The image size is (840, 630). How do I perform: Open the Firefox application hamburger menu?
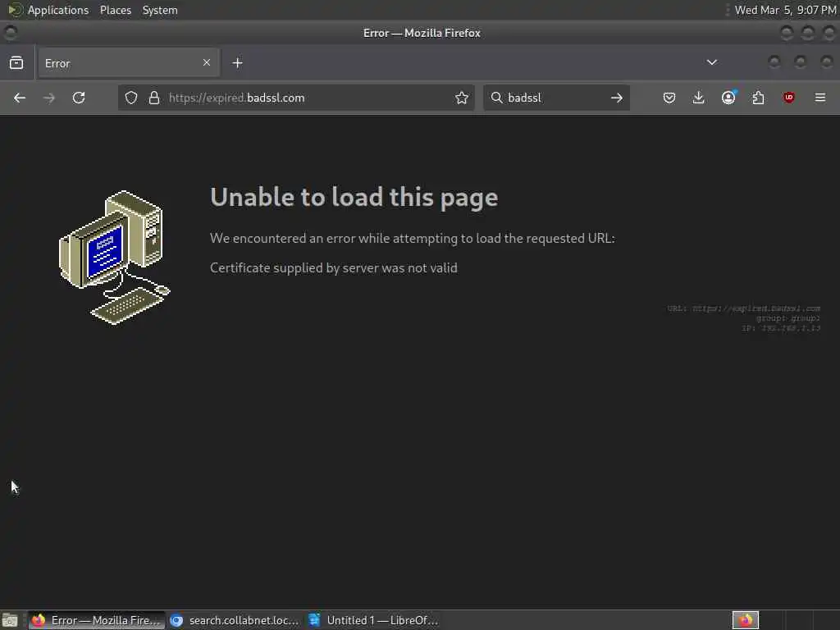[819, 98]
